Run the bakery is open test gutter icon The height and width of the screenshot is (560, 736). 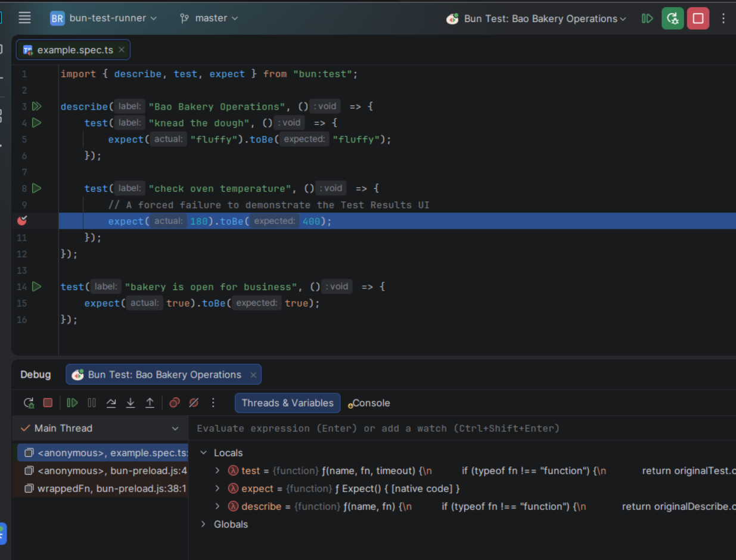pyautogui.click(x=36, y=287)
